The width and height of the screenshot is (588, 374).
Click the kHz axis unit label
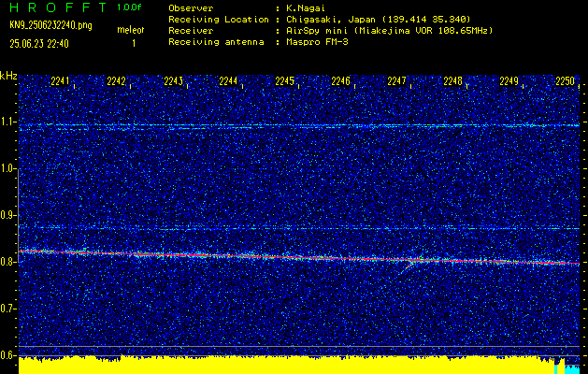(x=8, y=76)
